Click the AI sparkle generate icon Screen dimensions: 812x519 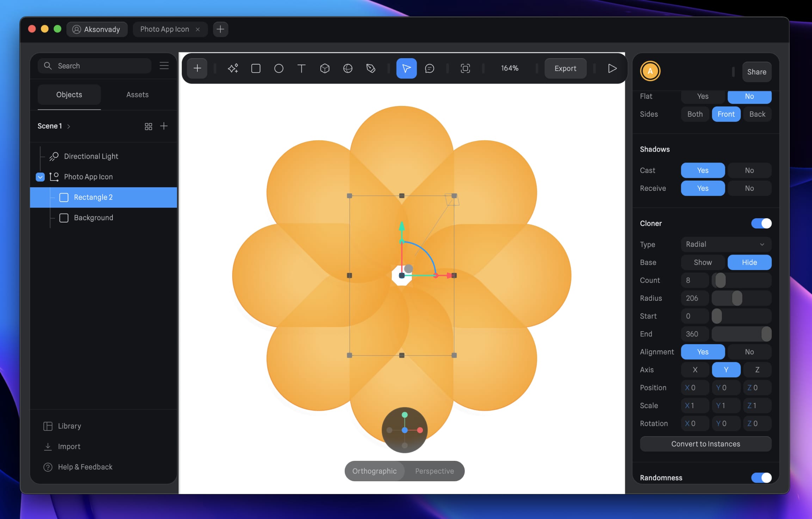233,68
